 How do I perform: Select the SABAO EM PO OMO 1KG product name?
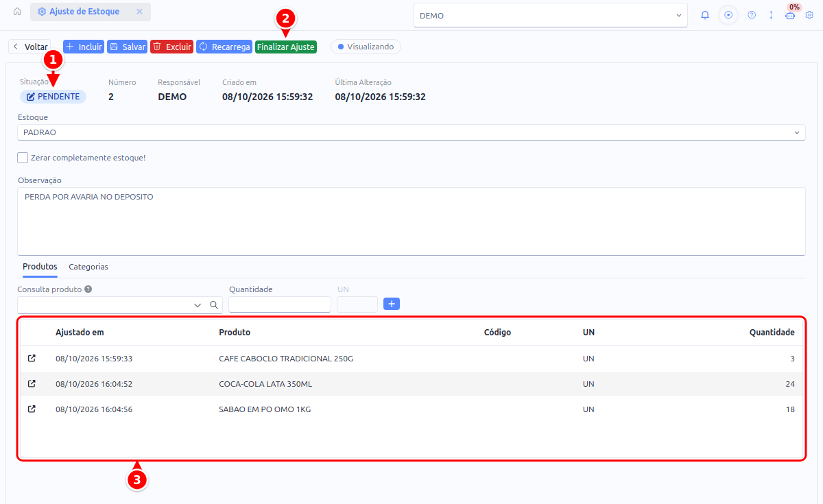pos(265,409)
